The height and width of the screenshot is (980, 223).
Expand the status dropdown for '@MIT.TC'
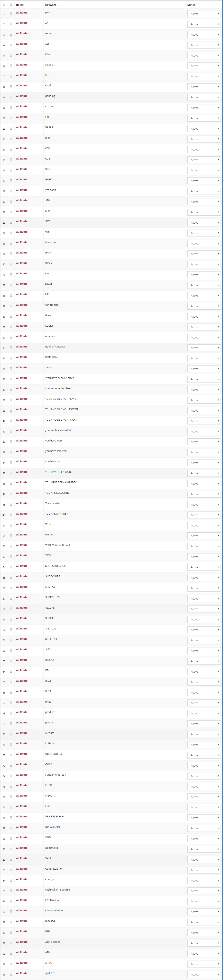coord(204,975)
